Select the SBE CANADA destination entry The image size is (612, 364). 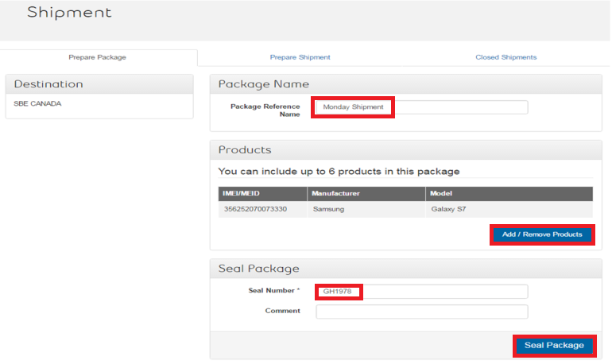[37, 104]
